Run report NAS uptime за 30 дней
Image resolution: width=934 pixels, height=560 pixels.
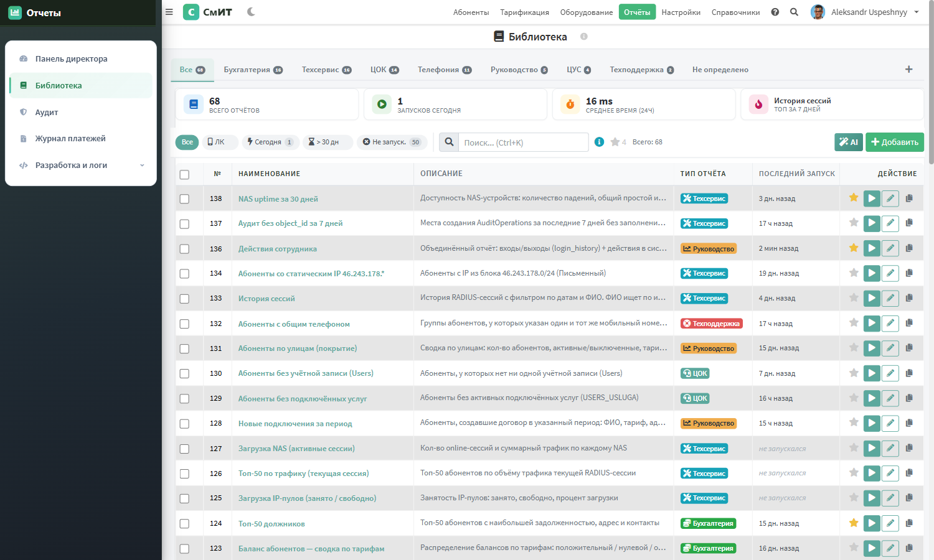coord(872,198)
